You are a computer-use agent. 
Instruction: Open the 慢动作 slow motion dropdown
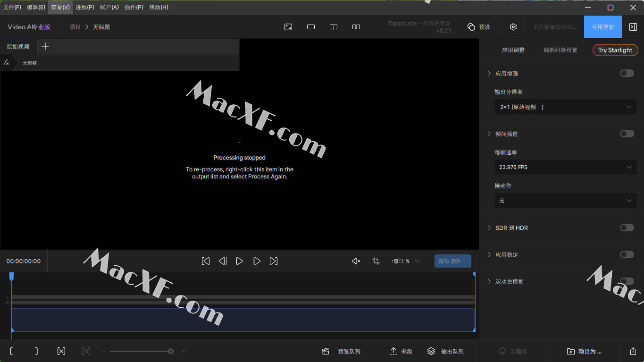click(x=565, y=201)
